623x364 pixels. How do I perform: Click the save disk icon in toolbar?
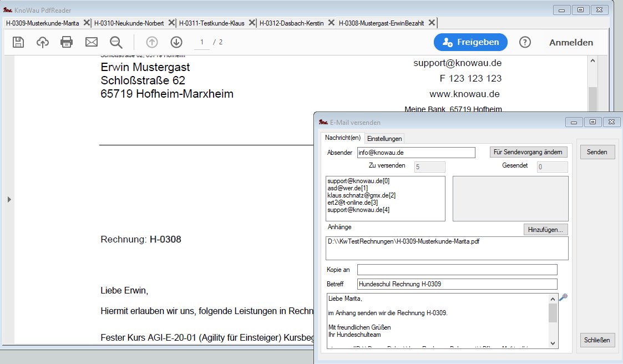[x=18, y=42]
